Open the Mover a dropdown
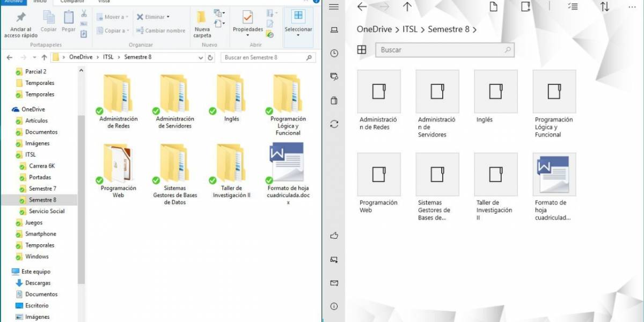This screenshot has height=322, width=644. point(113,17)
